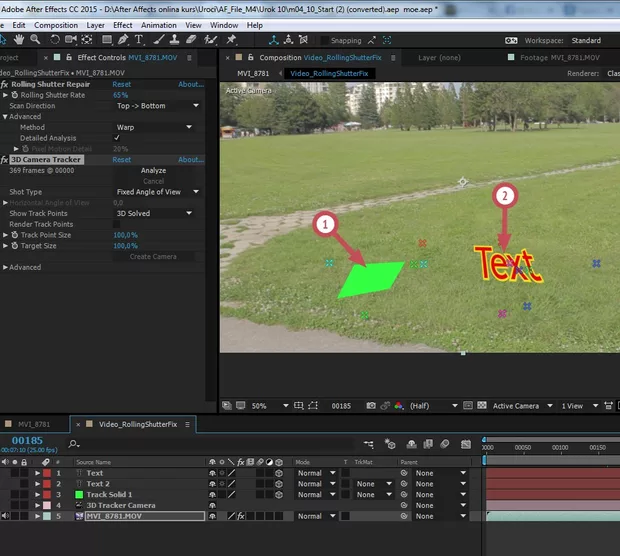The height and width of the screenshot is (556, 620).
Task: Enable the Render Track Points checkbox
Action: 118,224
